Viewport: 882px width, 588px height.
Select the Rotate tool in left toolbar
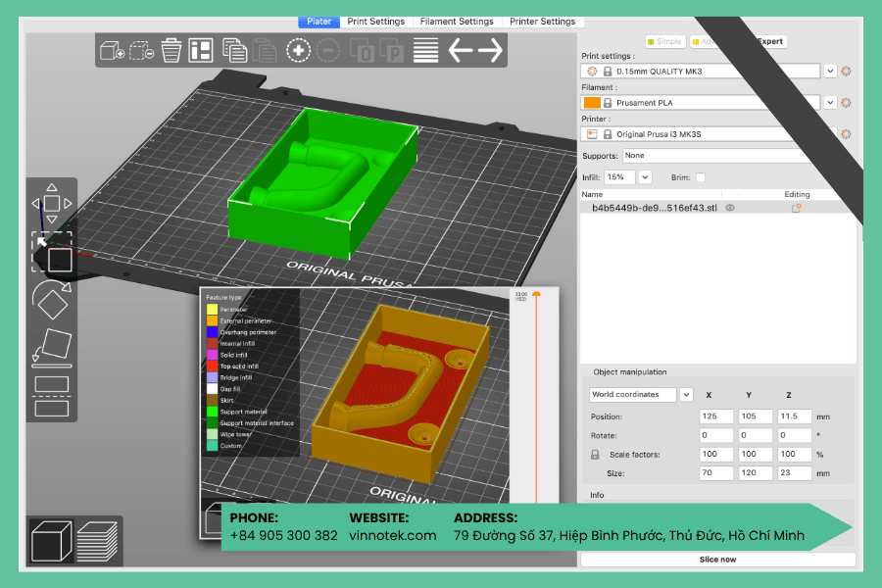tap(52, 299)
